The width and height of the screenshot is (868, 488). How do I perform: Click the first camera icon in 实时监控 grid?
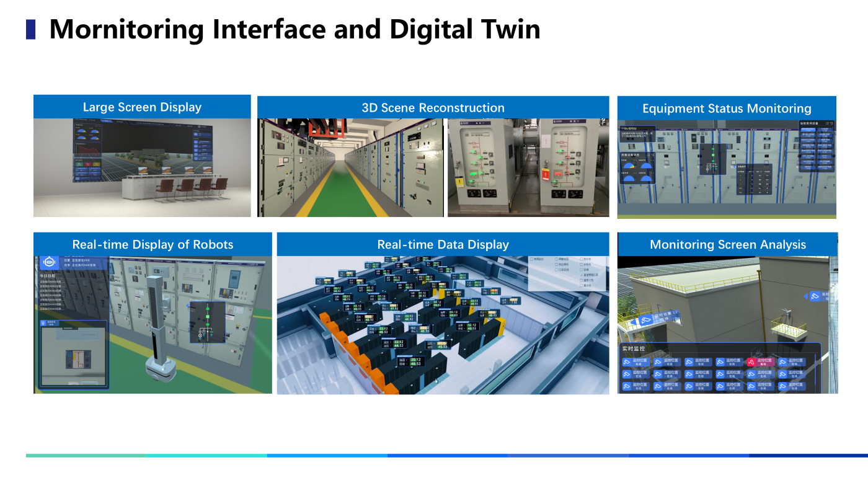(627, 362)
